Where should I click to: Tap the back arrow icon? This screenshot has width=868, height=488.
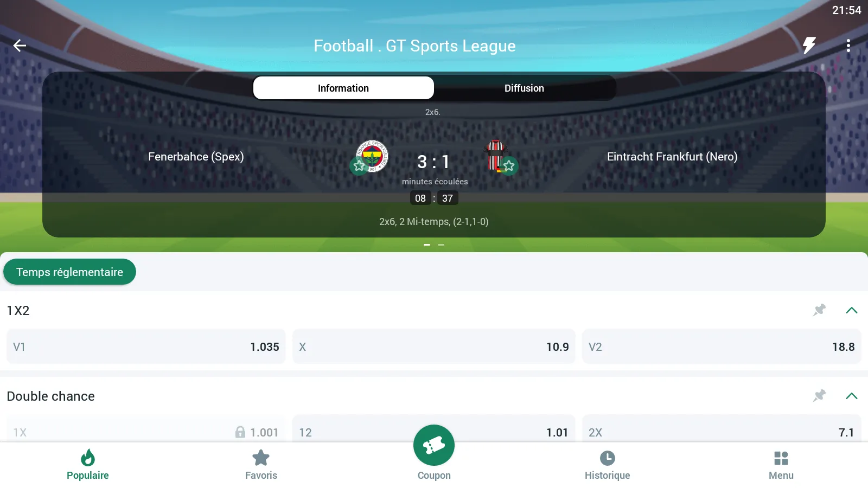[x=20, y=46]
